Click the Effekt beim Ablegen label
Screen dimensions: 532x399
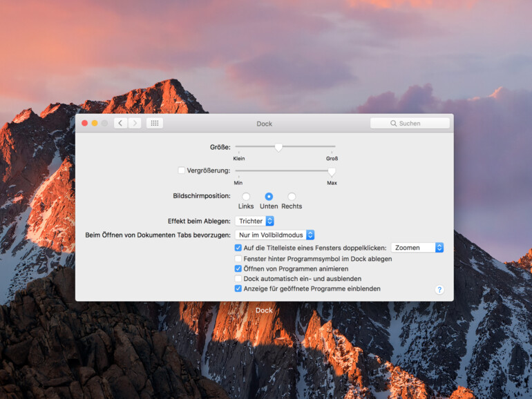pos(199,221)
